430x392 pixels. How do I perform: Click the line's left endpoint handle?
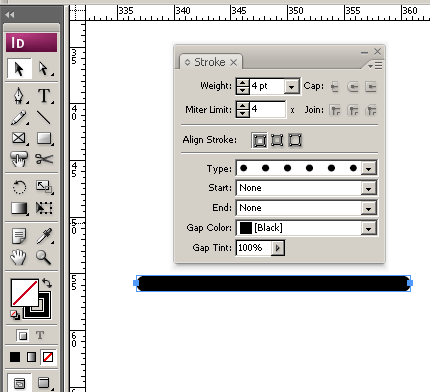click(x=136, y=283)
